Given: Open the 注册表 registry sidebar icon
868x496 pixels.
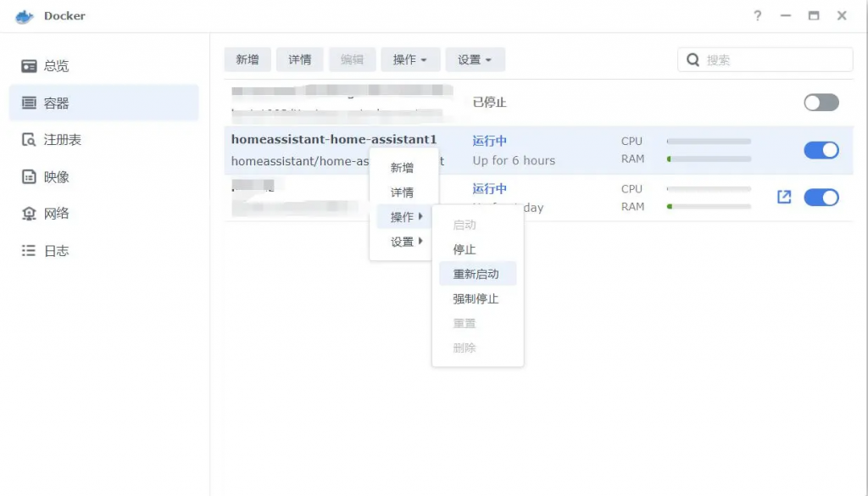Looking at the screenshot, I should pos(30,140).
